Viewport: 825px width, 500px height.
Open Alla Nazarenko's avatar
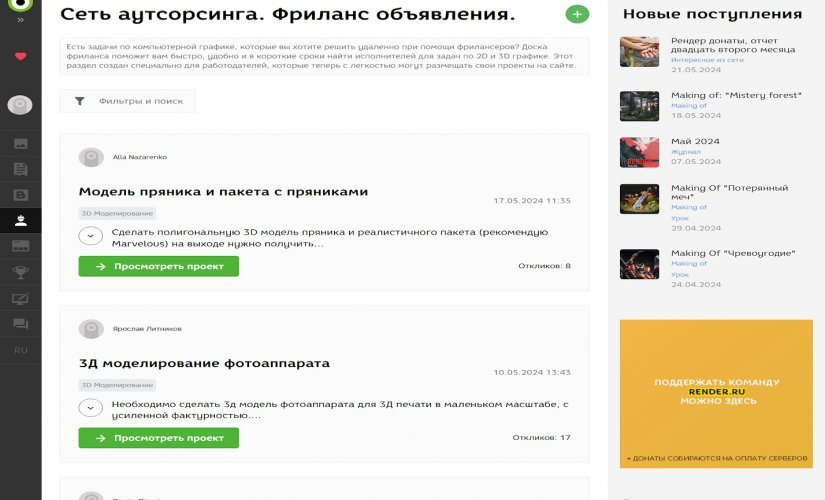pos(91,157)
